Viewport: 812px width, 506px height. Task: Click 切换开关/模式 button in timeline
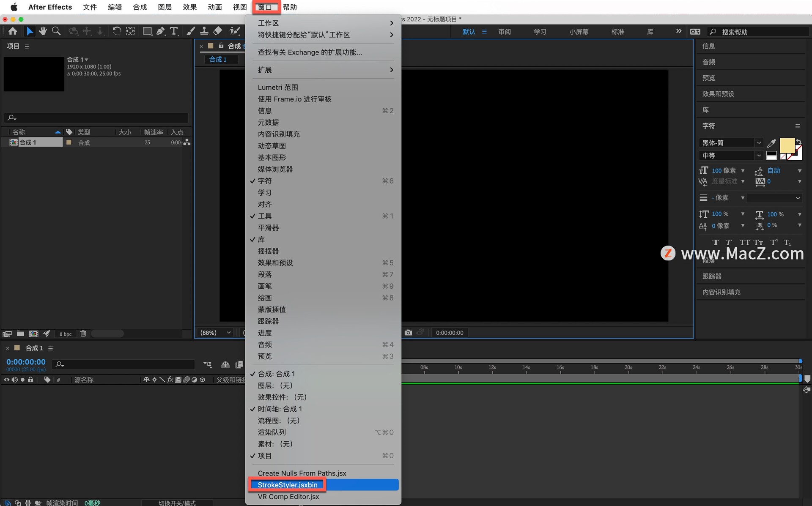click(177, 503)
